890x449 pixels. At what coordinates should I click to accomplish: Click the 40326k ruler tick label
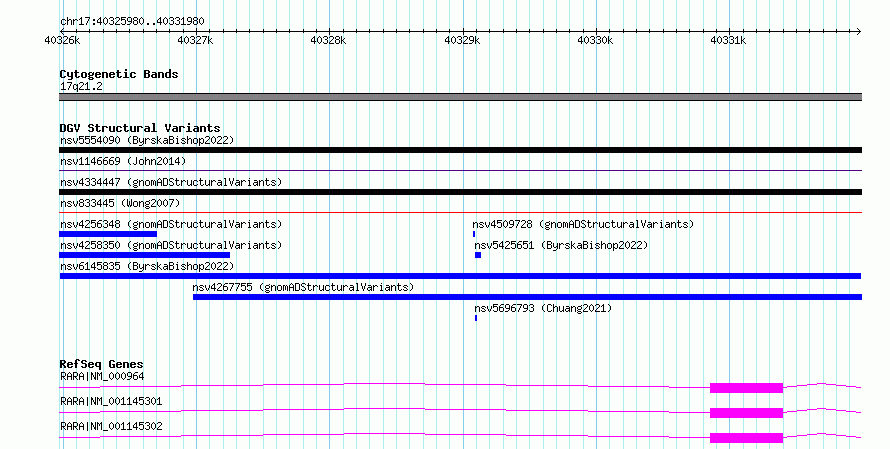tap(62, 40)
